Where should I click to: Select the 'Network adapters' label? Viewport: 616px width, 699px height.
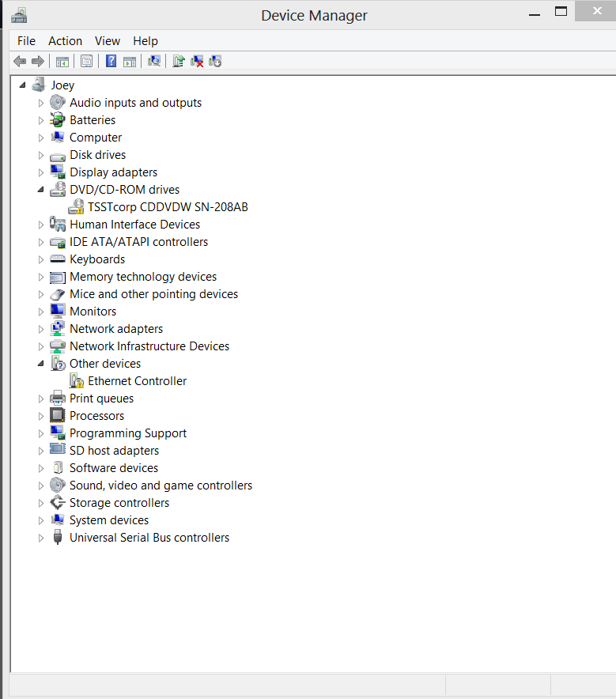116,329
